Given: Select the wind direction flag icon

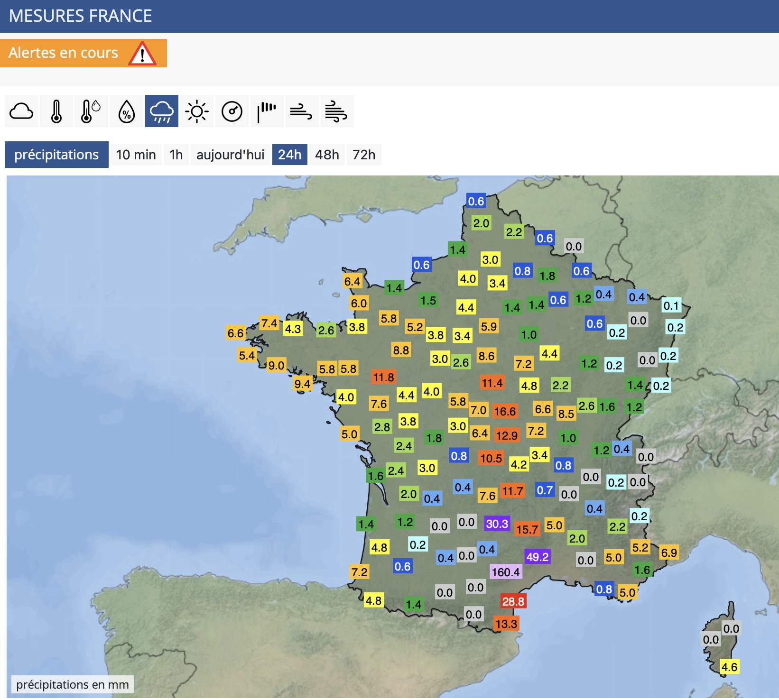Looking at the screenshot, I should point(267,111).
